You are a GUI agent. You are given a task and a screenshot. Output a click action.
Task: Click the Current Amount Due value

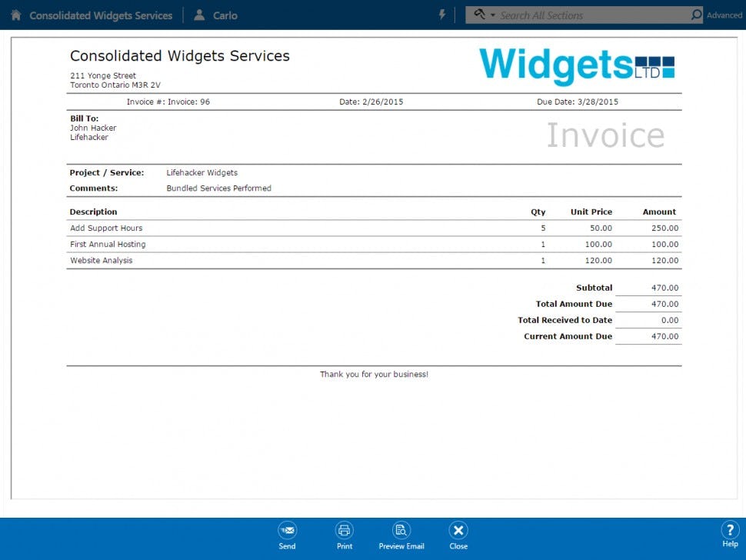pyautogui.click(x=664, y=336)
